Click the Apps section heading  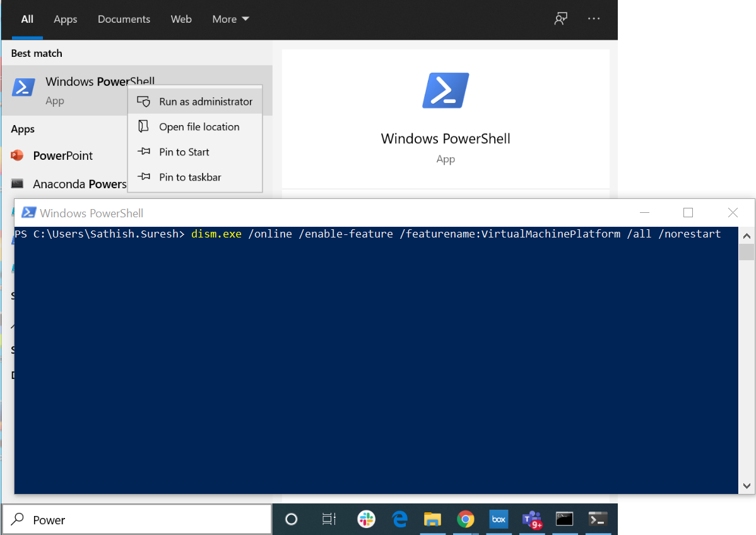tap(23, 129)
